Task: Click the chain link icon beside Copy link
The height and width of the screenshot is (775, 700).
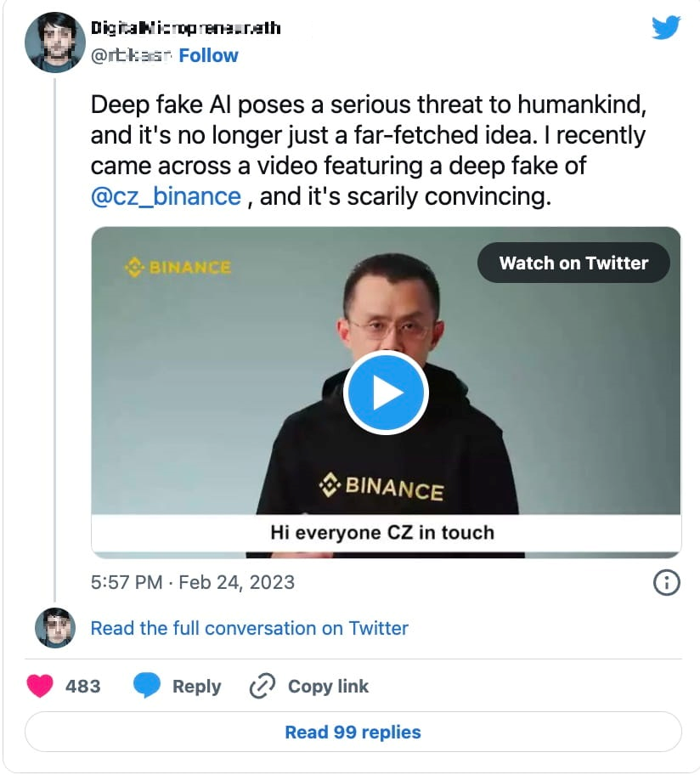Action: point(262,686)
